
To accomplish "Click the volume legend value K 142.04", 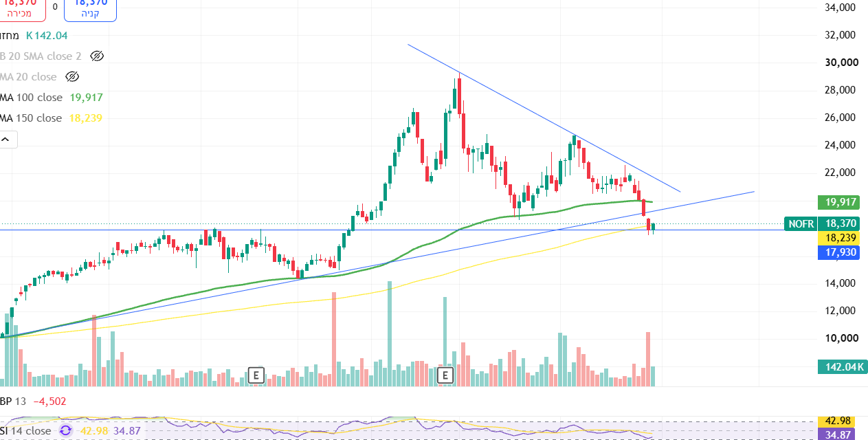I will coord(47,35).
